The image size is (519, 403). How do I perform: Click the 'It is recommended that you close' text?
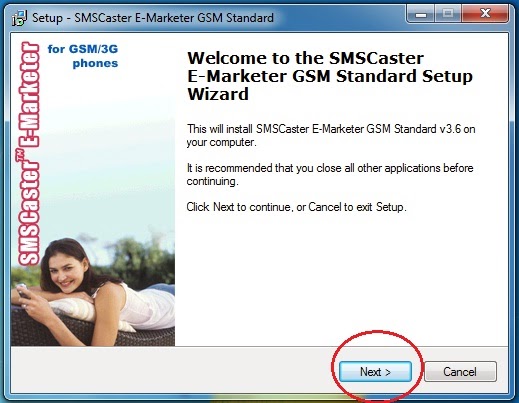point(330,174)
